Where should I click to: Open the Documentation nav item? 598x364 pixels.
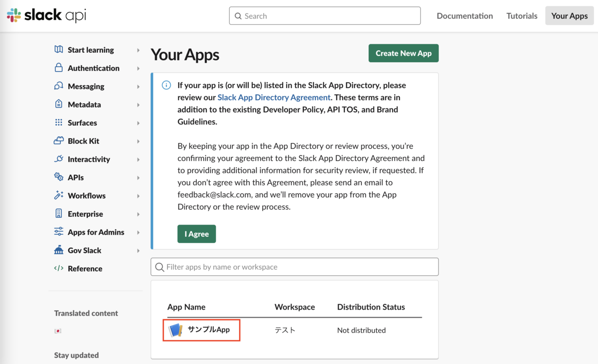click(464, 16)
